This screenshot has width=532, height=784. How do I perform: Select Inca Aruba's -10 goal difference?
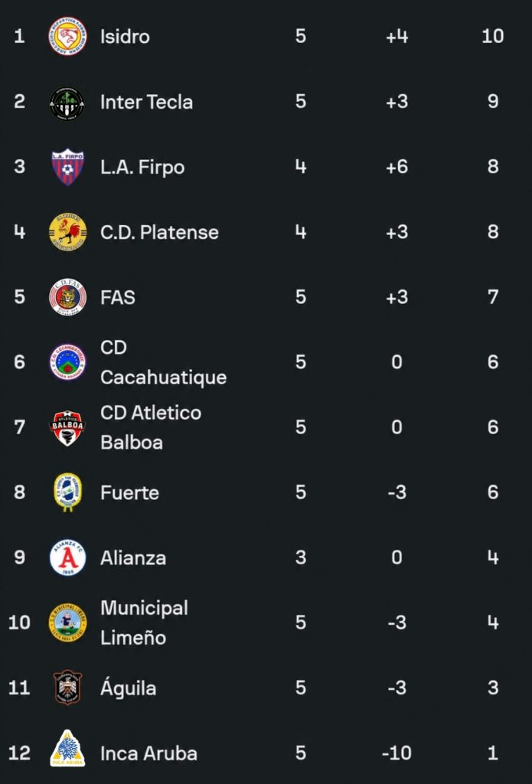[x=397, y=753]
